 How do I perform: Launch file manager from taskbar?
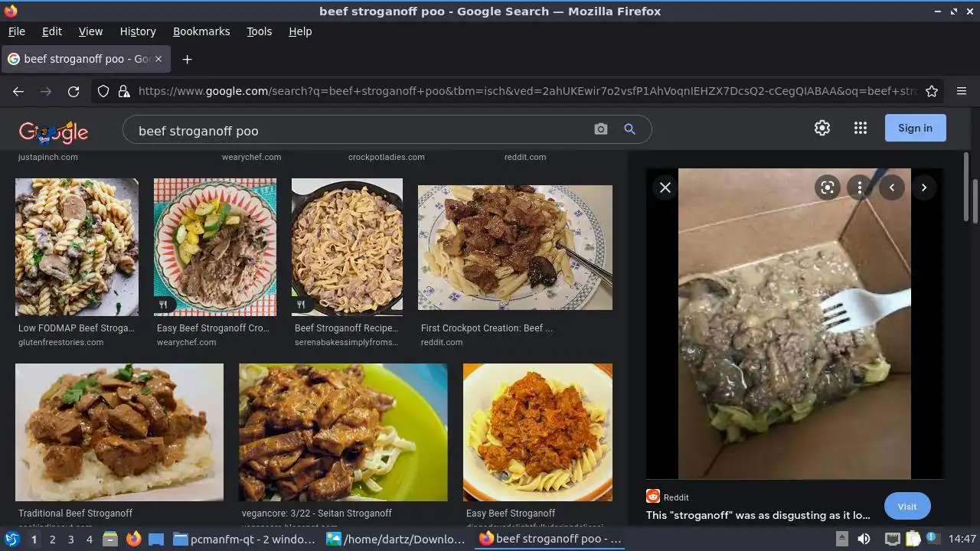110,539
